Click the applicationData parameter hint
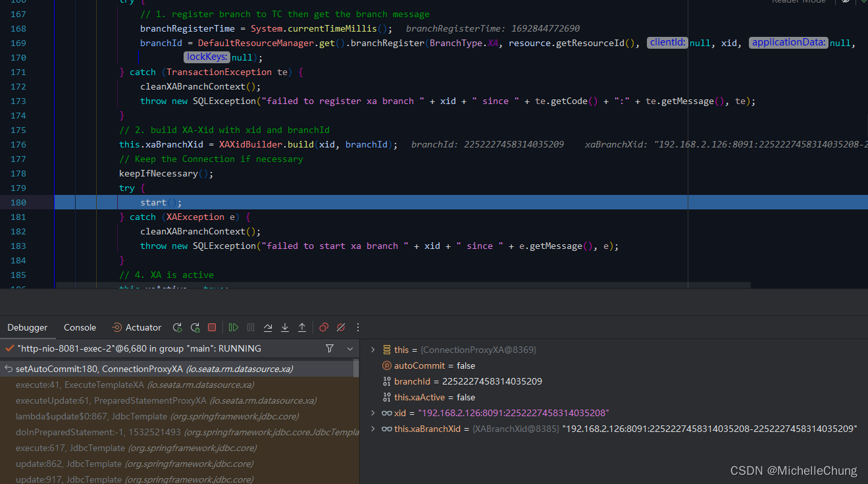Viewport: 868px width, 484px height. tap(788, 43)
